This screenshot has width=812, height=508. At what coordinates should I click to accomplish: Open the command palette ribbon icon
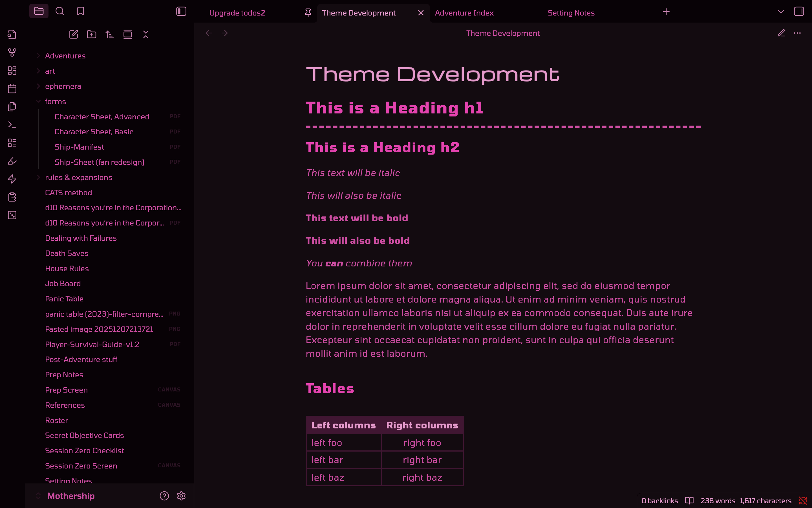12,125
